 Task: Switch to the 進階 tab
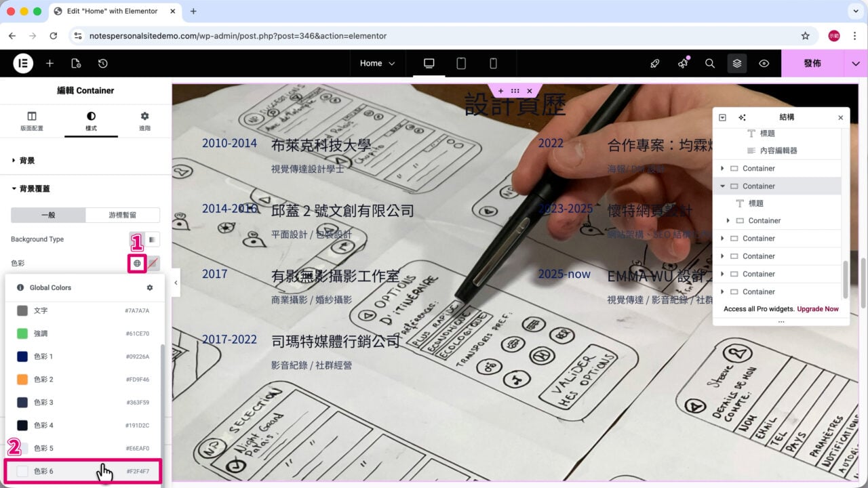[144, 121]
